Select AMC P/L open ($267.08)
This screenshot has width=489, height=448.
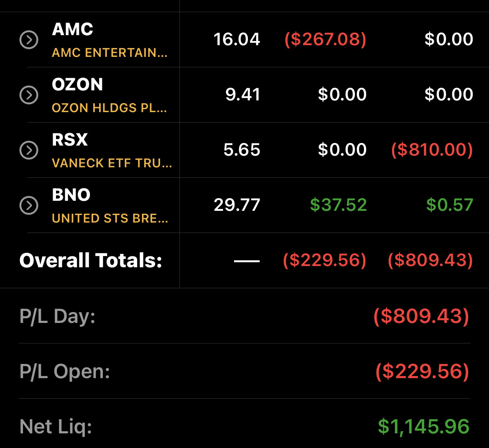click(325, 39)
